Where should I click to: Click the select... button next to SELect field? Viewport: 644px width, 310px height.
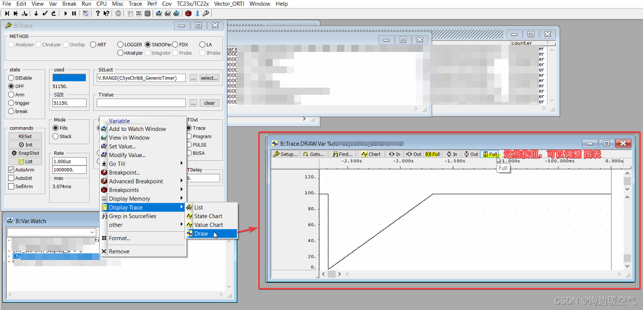pyautogui.click(x=209, y=78)
